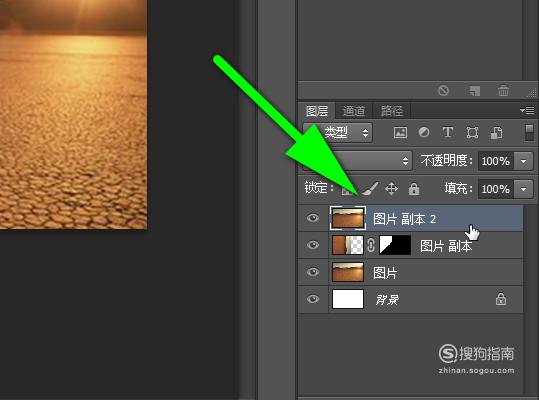Select the layer name 图片 副本 2
Screen dimensions: 539x400
[x=404, y=219]
